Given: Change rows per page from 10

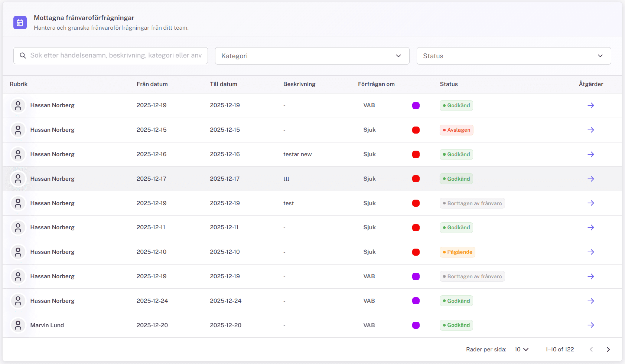Looking at the screenshot, I should pos(521,350).
